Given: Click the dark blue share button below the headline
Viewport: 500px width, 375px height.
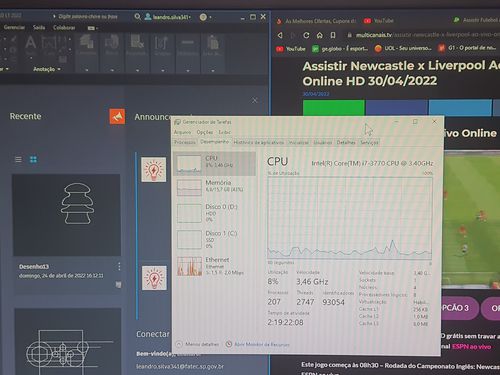Looking at the screenshot, I should click(x=396, y=108).
